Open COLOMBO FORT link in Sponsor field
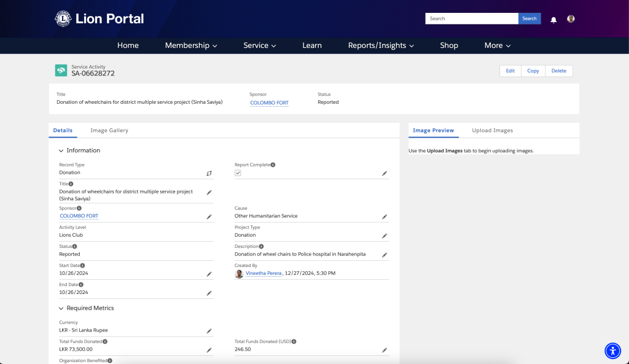Image resolution: width=629 pixels, height=364 pixels. [x=79, y=216]
